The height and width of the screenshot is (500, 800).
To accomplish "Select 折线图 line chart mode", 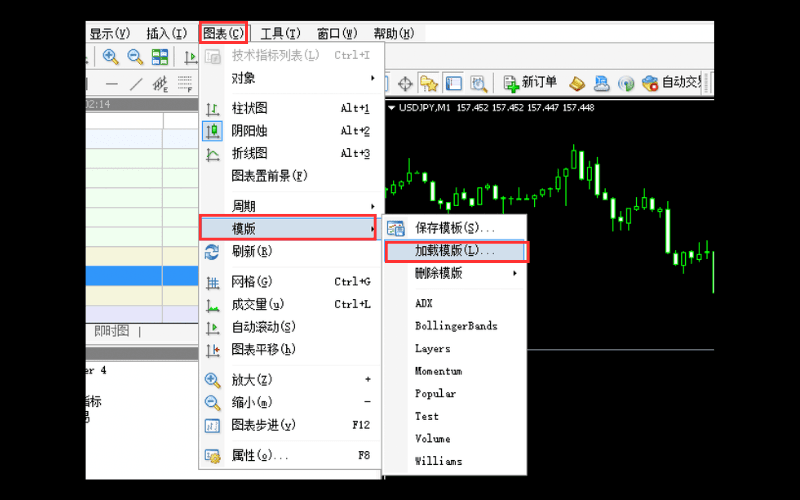I will tap(291, 154).
